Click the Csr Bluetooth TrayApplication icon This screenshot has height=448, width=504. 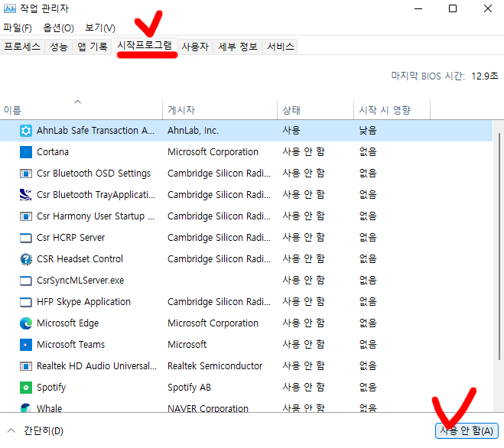(x=26, y=195)
